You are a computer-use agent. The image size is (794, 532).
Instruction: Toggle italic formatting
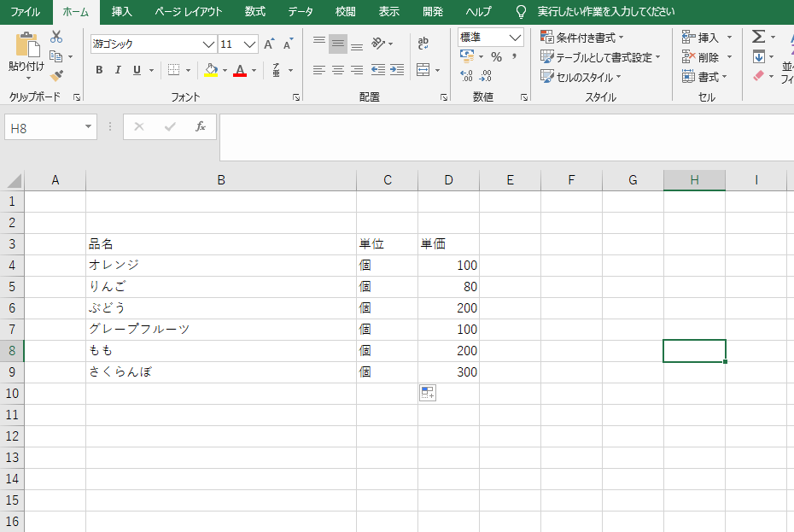coord(118,70)
